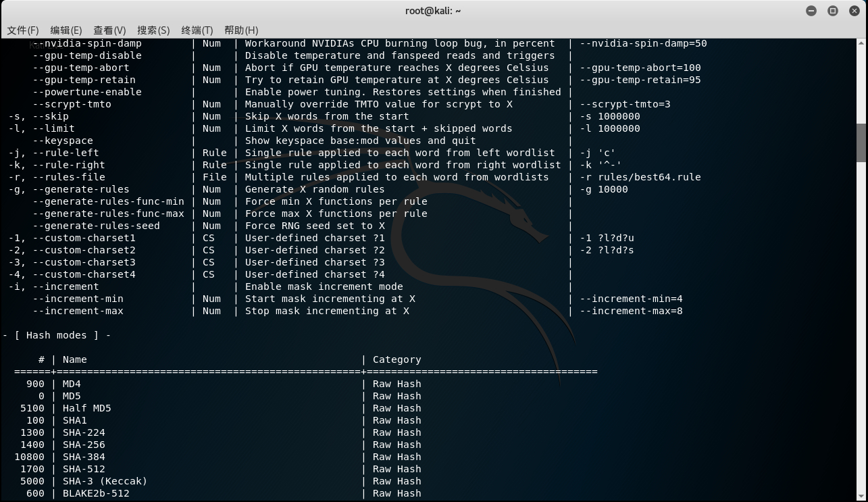Maximize the terminal window
Viewport: 868px width, 502px height.
click(833, 11)
